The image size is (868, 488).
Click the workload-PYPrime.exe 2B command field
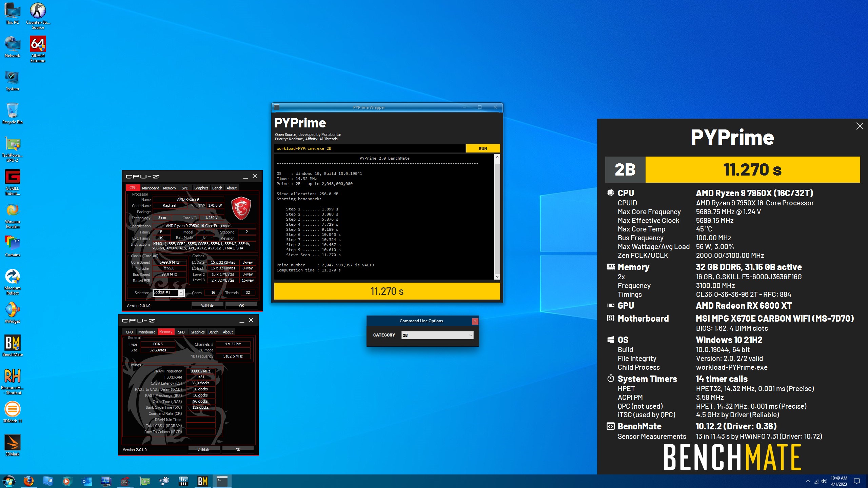pos(369,148)
